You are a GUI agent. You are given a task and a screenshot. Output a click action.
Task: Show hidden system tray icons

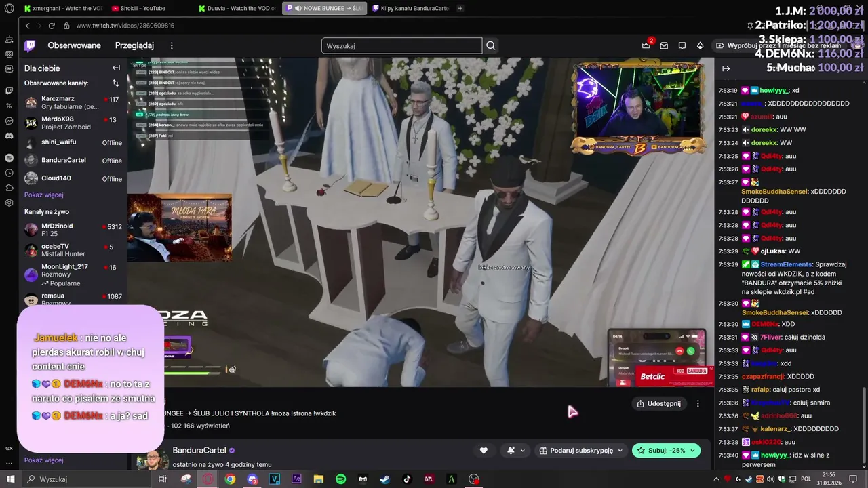point(716,479)
